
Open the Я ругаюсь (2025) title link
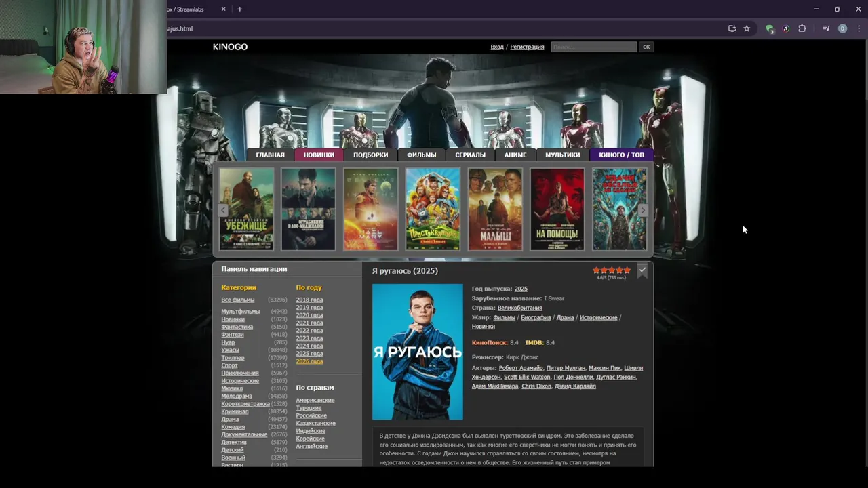[x=405, y=271]
